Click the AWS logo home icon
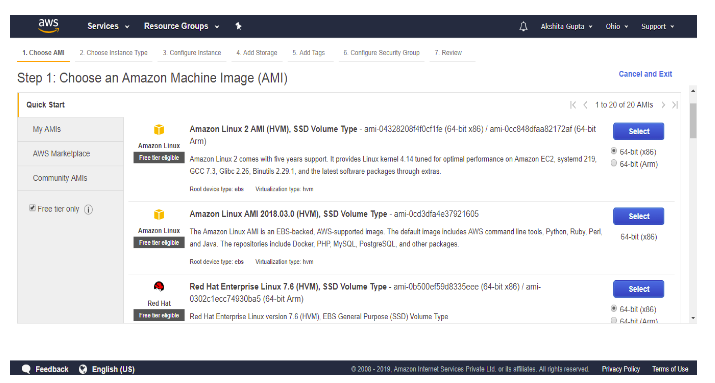Screen dimensions: 715x383 (x=48, y=26)
